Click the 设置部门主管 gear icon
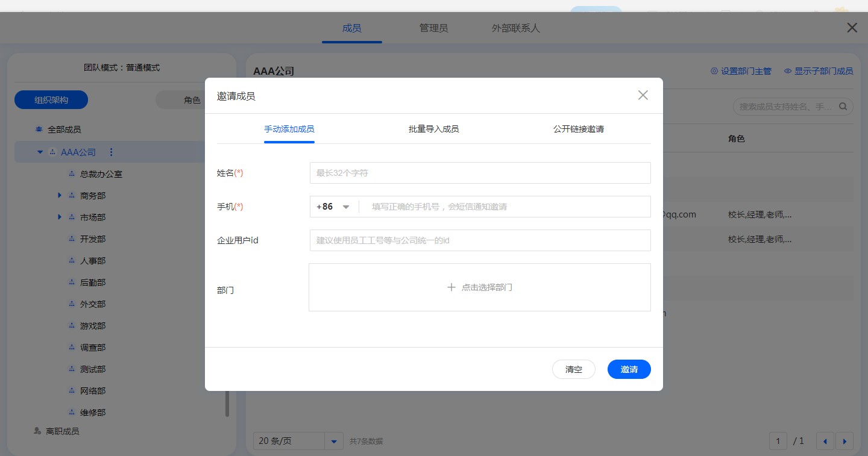Viewport: 868px width, 456px height. tap(714, 71)
